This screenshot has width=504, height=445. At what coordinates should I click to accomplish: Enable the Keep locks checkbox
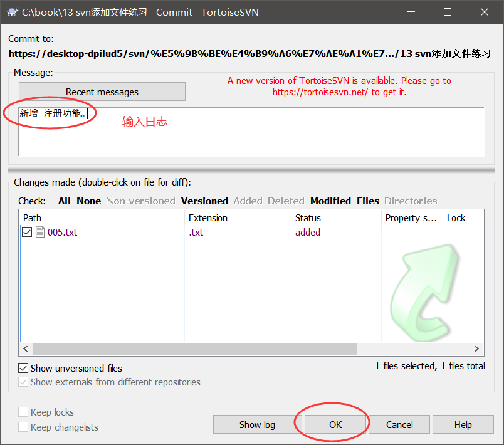point(23,412)
